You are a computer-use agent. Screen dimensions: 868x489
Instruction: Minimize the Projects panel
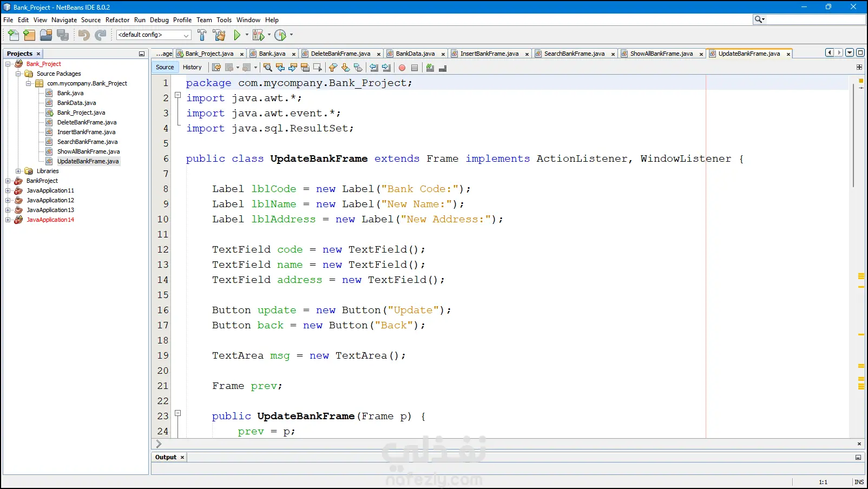pyautogui.click(x=142, y=54)
